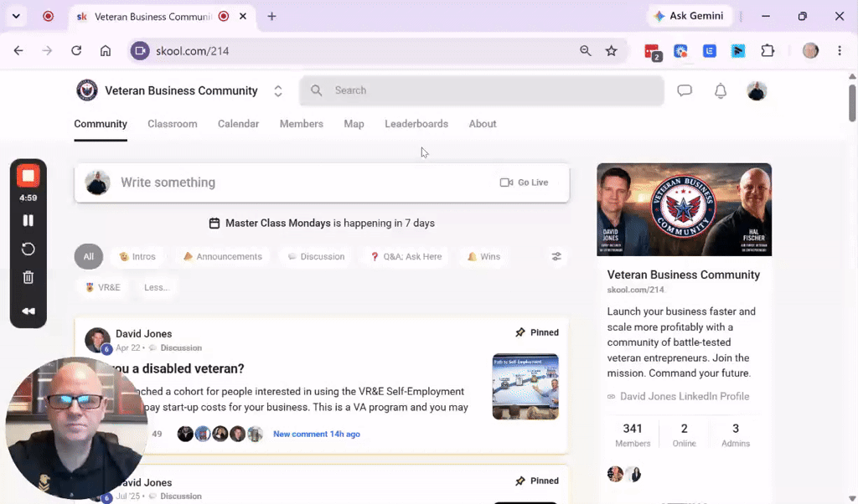Open the About tab
858x504 pixels.
tap(483, 124)
